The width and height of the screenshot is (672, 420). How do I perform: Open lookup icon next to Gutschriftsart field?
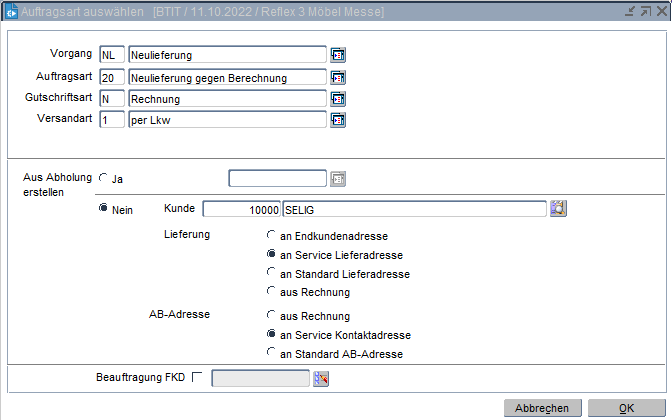[338, 98]
